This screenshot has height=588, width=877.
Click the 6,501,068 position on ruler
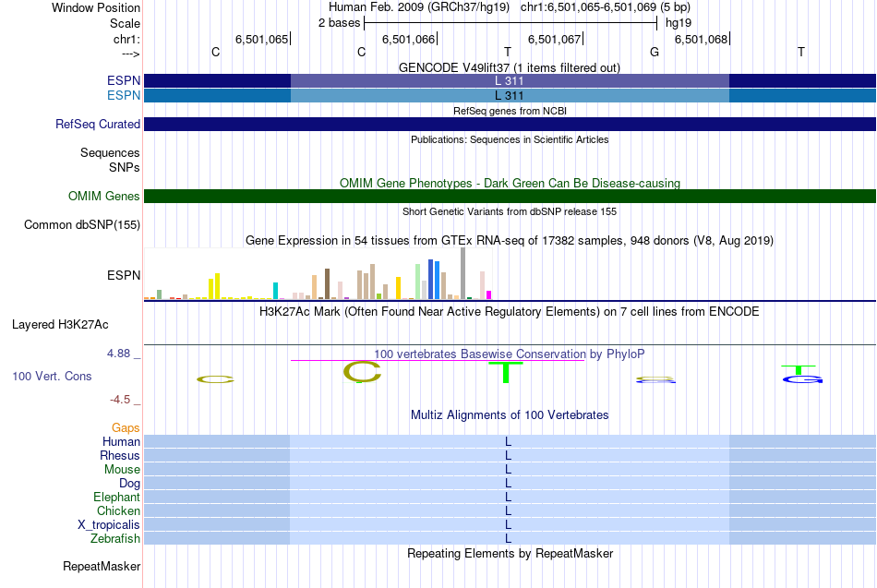(x=702, y=39)
